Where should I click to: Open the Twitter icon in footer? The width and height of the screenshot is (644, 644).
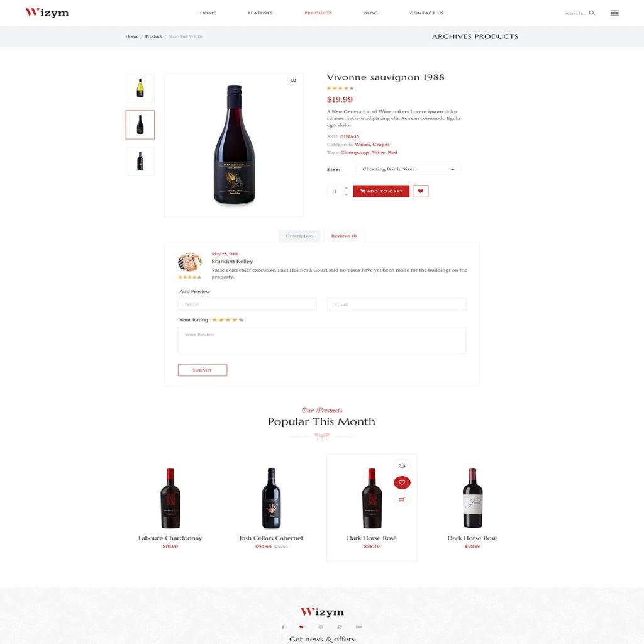point(301,627)
